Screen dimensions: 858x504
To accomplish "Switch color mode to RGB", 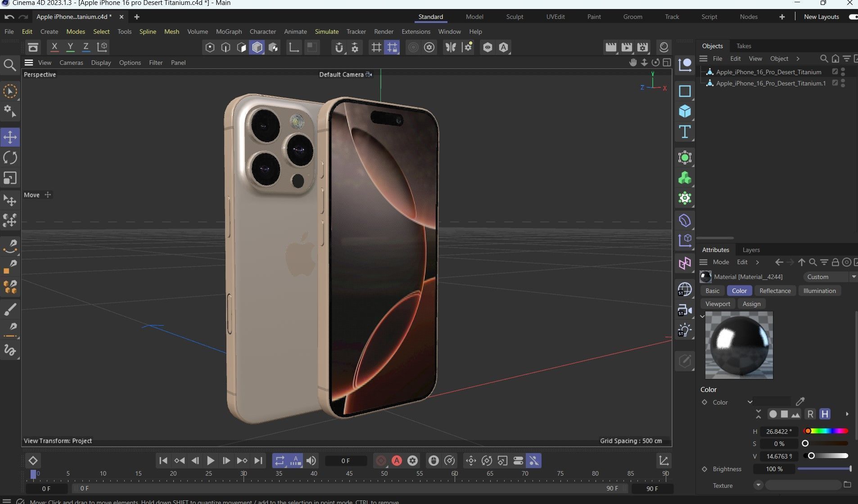I will 810,414.
